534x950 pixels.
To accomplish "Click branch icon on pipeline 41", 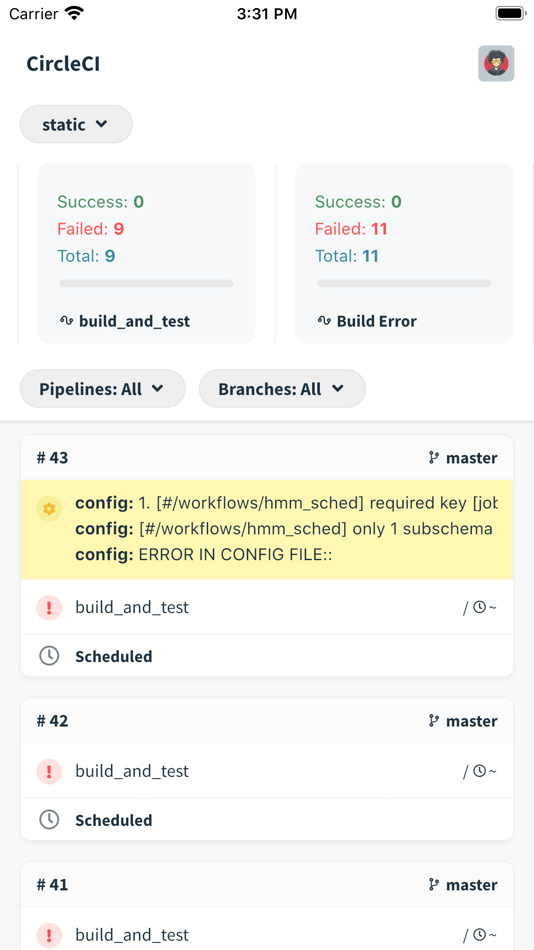I will click(434, 885).
